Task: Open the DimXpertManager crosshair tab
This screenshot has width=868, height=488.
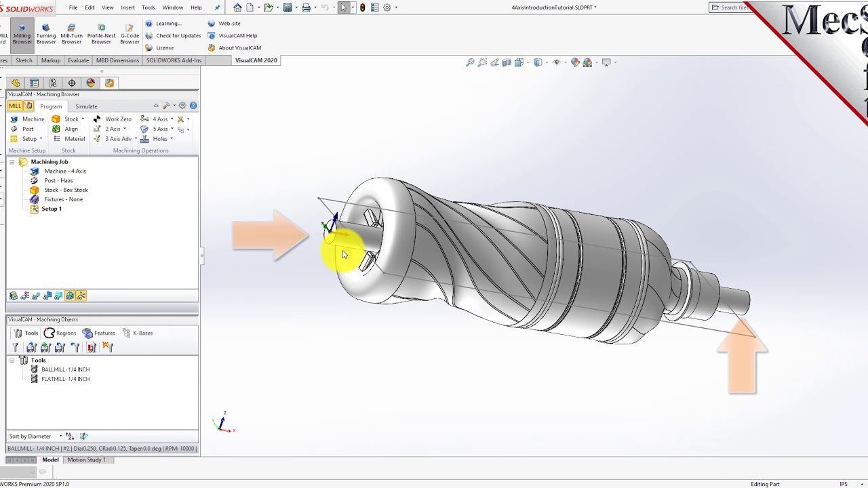Action: point(72,83)
